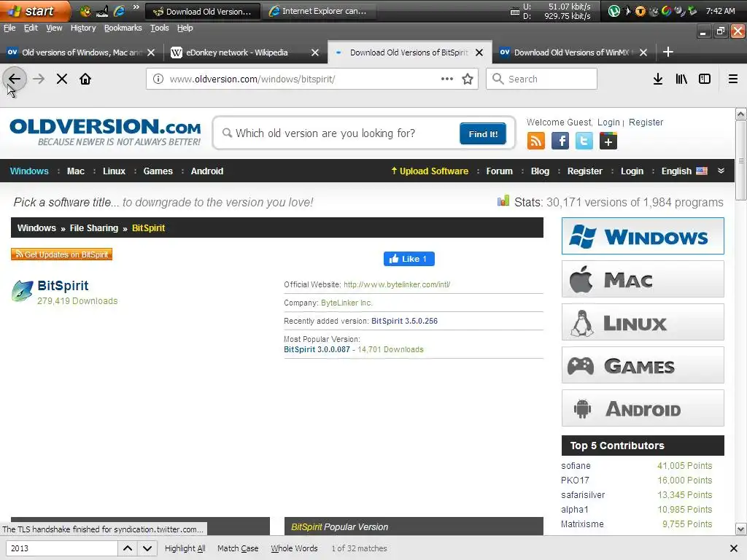Open the Blog navigation link
Viewport: 747px width, 560px height.
point(540,171)
